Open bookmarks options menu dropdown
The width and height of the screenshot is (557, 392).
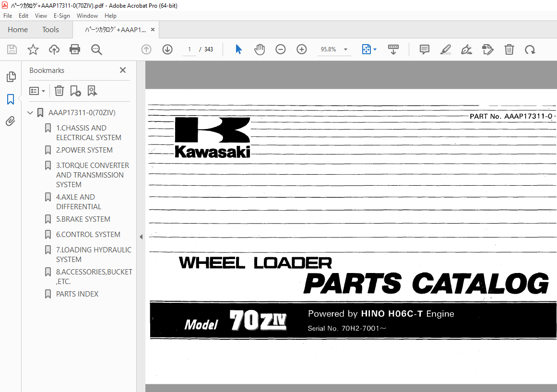click(x=37, y=91)
